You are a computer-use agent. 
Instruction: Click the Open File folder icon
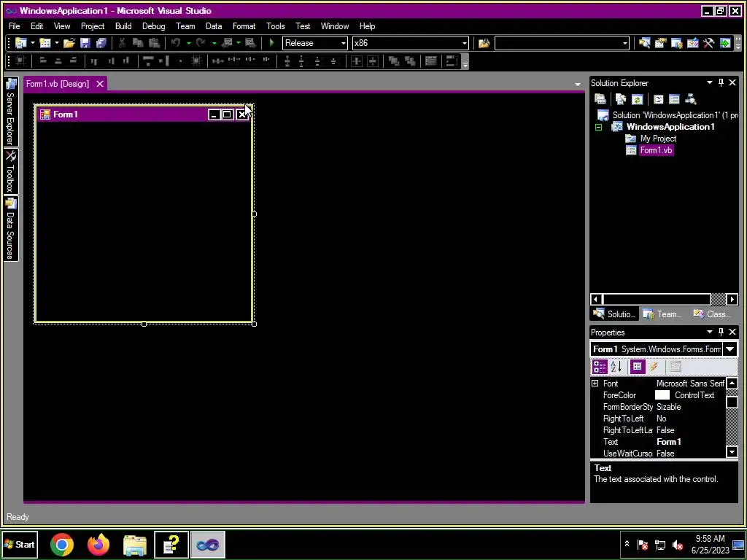point(69,43)
